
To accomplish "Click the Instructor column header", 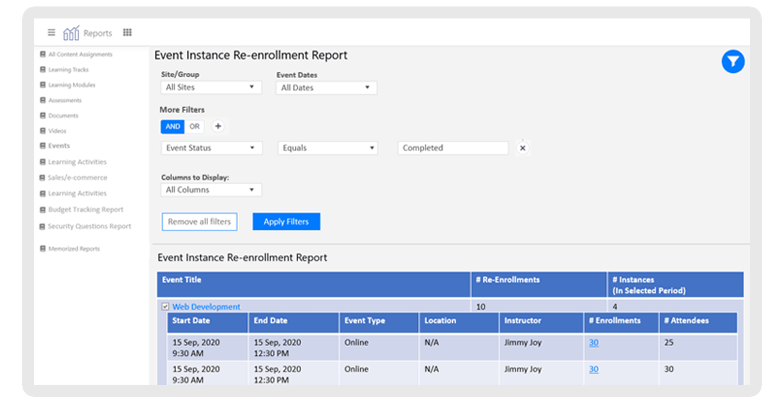I will pos(542,322).
